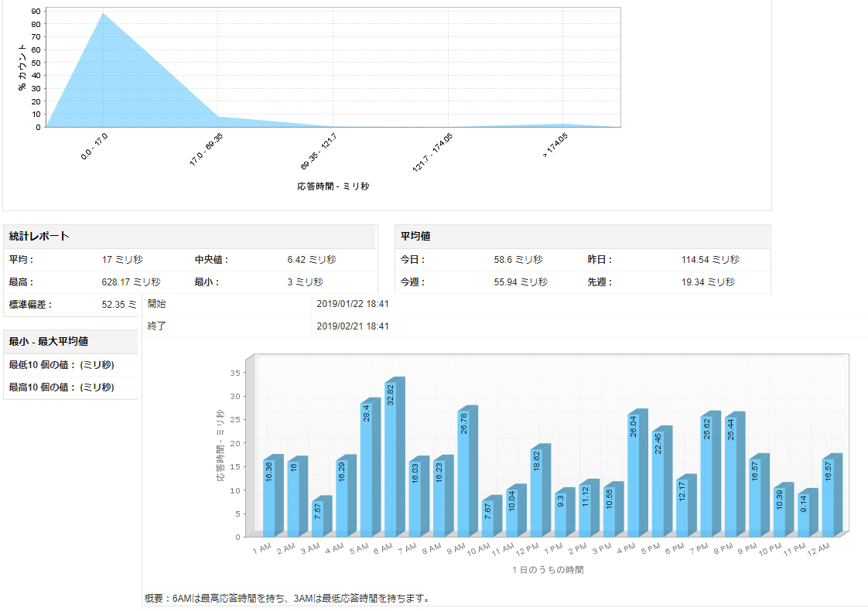Click the 最低10 個の値 row
The width and height of the screenshot is (868, 611).
click(70, 365)
